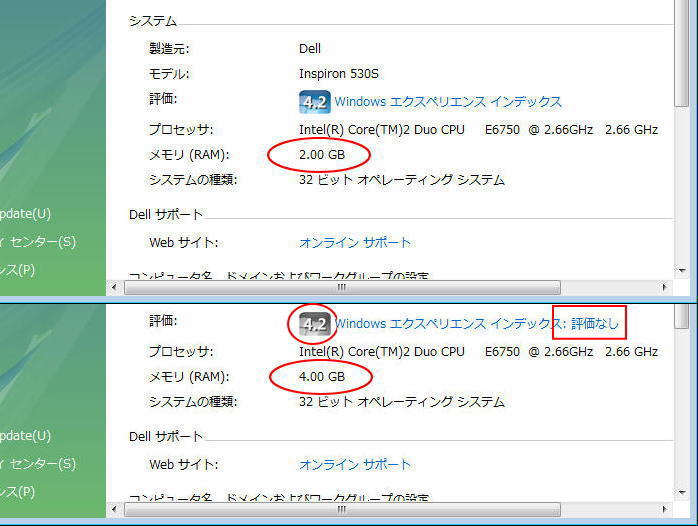This screenshot has width=698, height=526.
Task: Select processor text in lower window
Action: (479, 352)
